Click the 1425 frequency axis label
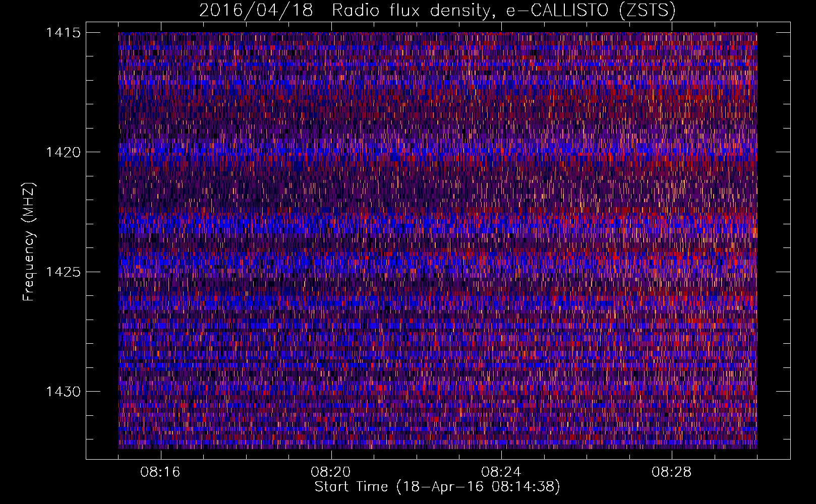 [x=63, y=272]
